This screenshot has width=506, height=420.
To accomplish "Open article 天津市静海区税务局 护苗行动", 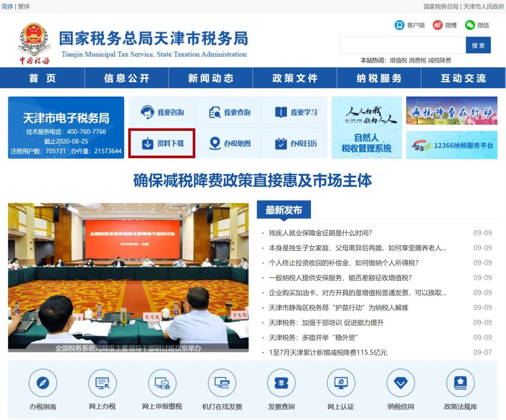I will click(x=339, y=307).
